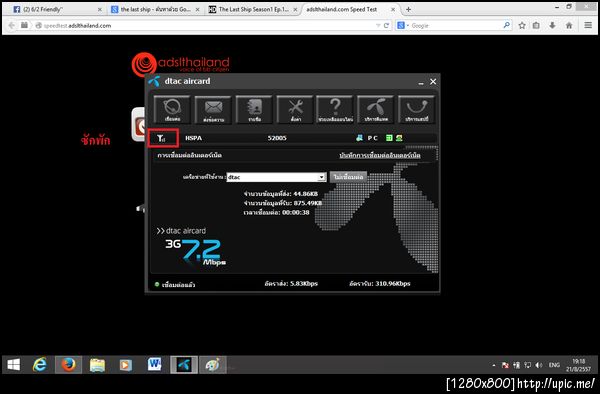Click the globe connection icon in dtac aircard
Screen dimensions: 600x394
tap(172, 109)
